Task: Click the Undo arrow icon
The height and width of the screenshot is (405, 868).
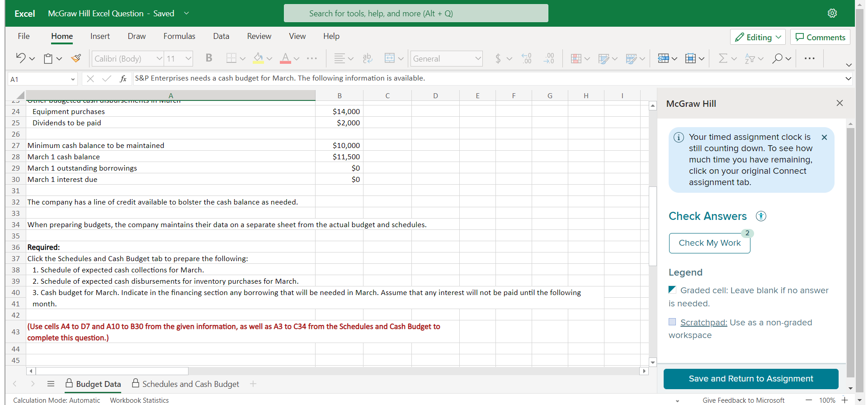Action: 21,58
